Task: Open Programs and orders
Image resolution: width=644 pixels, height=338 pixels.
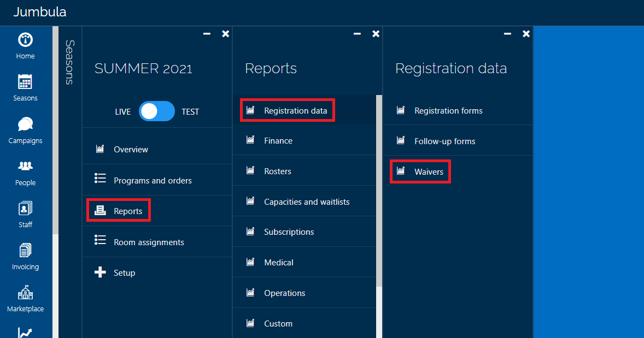Action: pos(157,180)
